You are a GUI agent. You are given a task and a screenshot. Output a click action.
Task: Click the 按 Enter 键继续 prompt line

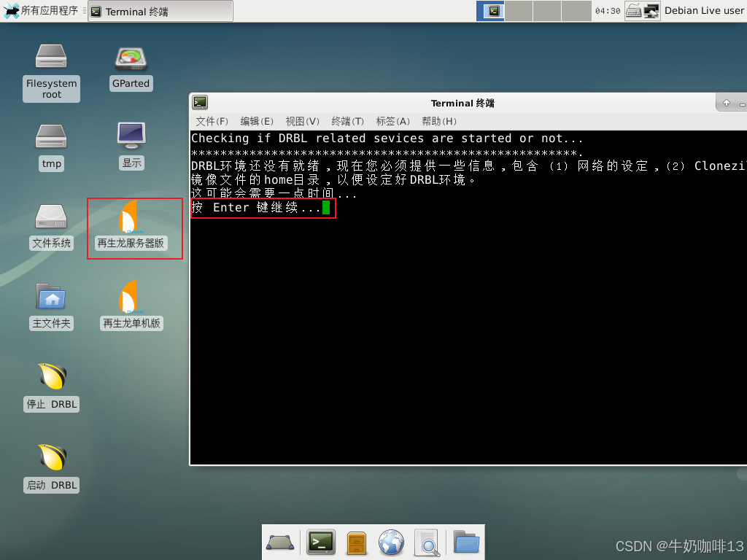[260, 208]
